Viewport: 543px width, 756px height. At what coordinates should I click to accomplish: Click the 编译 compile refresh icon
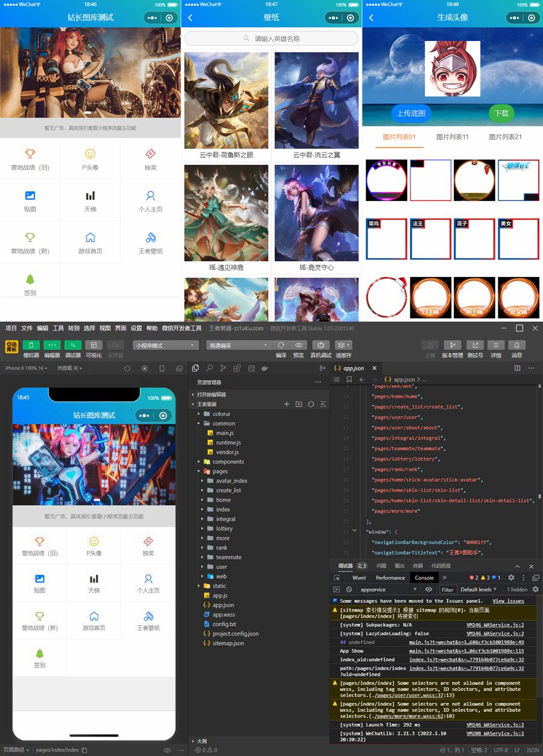tap(281, 345)
